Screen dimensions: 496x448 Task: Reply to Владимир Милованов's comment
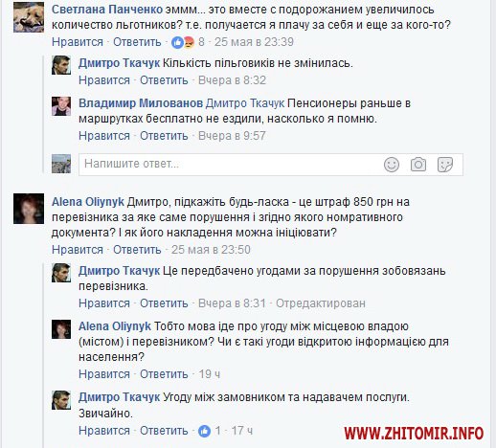coord(164,136)
